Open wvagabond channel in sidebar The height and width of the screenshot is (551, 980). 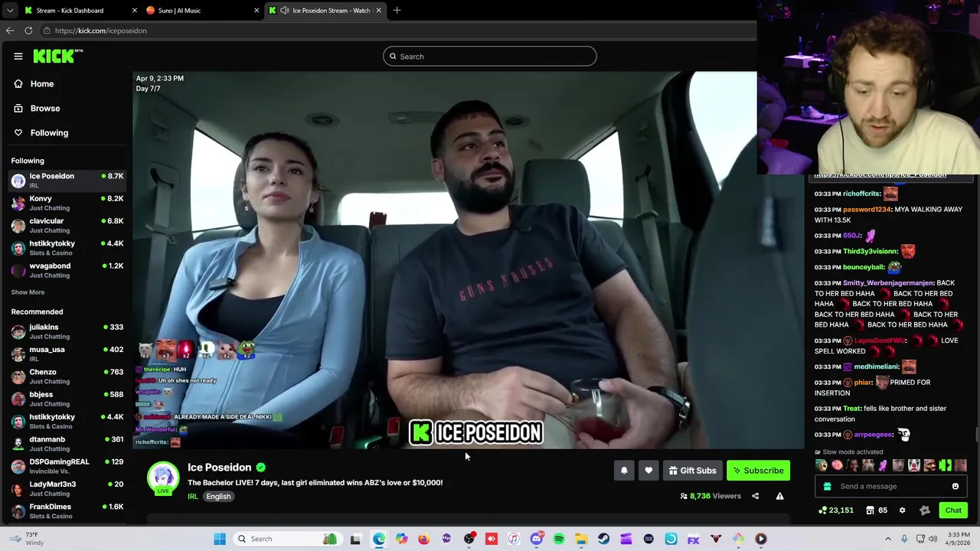click(x=68, y=270)
